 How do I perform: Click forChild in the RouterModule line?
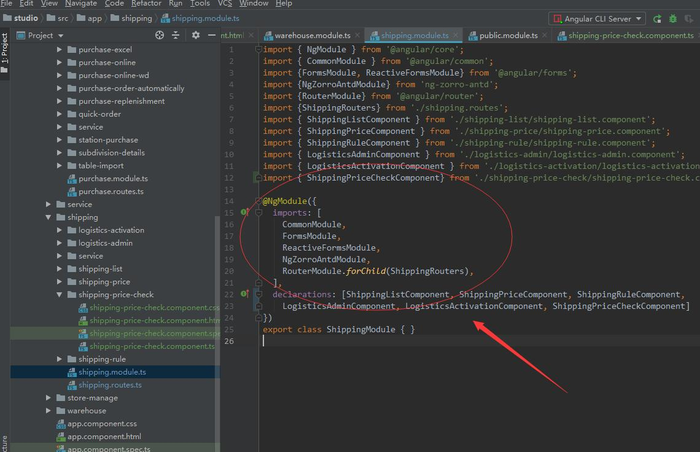[x=366, y=271]
